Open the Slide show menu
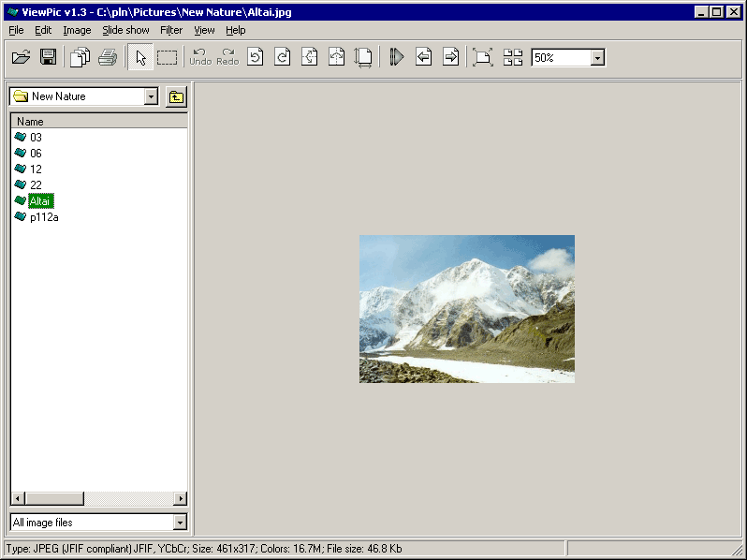The width and height of the screenshot is (747, 560). pos(125,30)
